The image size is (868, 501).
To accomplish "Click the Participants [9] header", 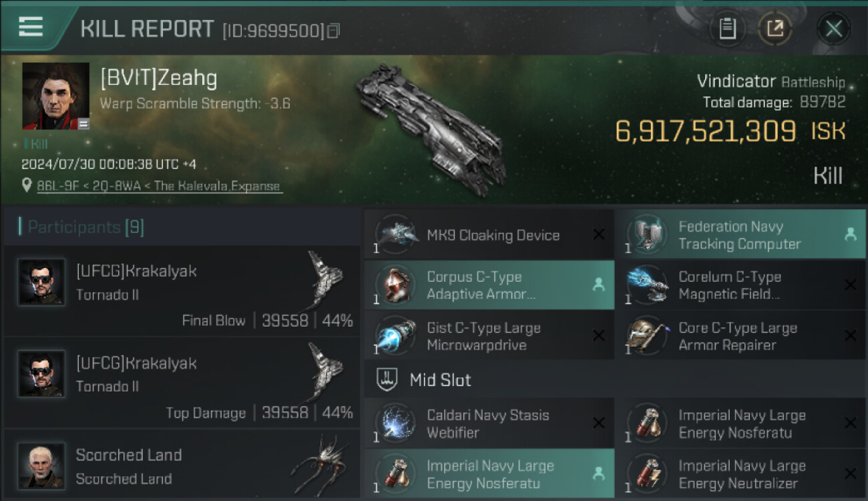I will [85, 227].
